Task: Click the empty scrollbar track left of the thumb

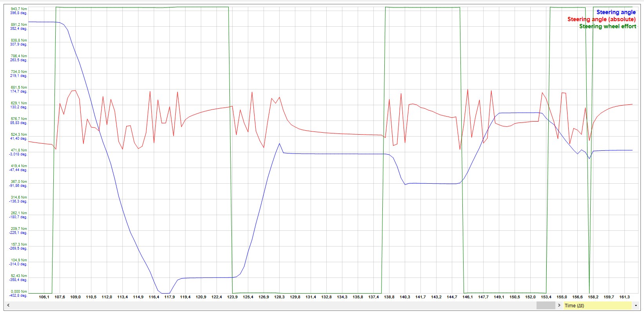Action: click(x=275, y=305)
